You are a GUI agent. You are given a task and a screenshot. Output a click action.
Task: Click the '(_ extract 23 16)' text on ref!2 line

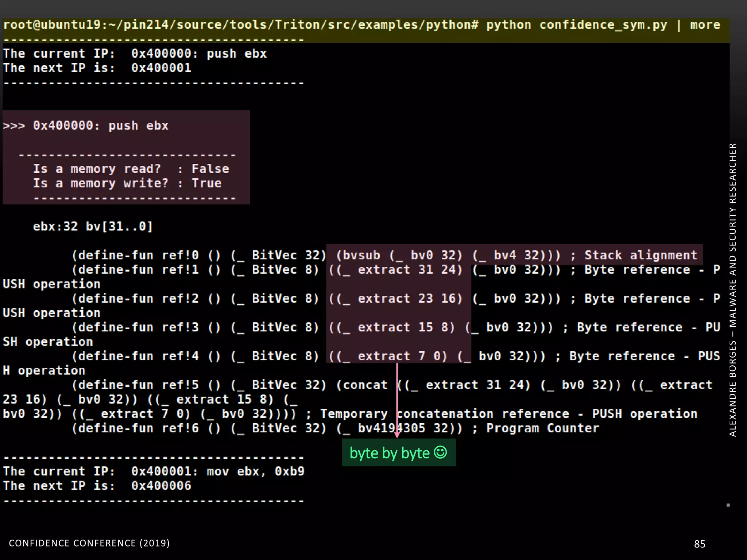coord(399,299)
